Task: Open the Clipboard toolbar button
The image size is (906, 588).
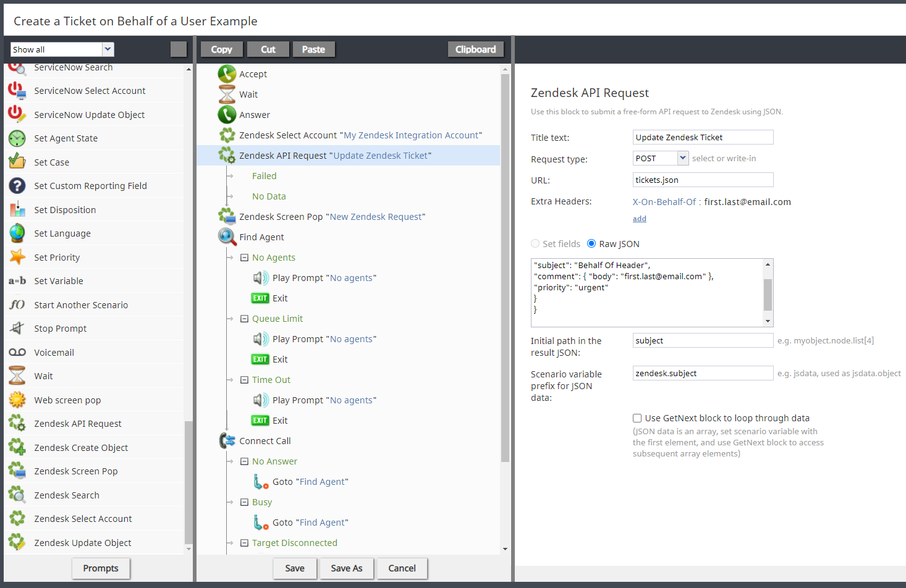Action: point(475,49)
